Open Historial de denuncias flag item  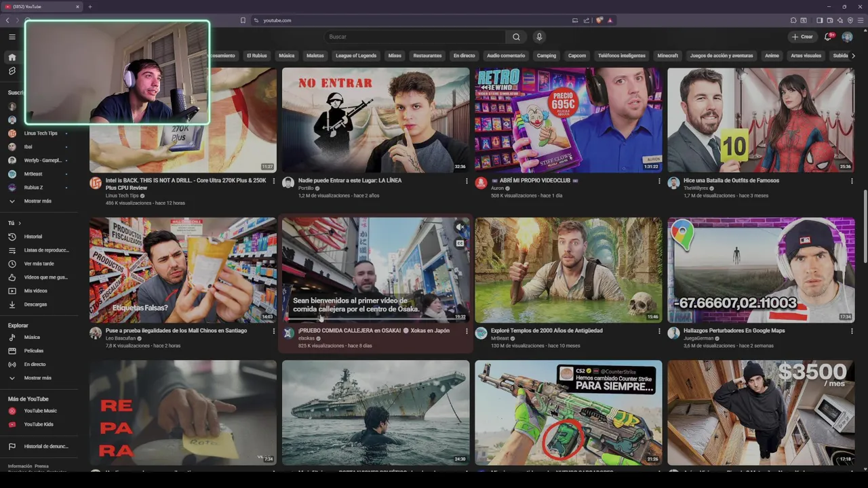(x=39, y=447)
